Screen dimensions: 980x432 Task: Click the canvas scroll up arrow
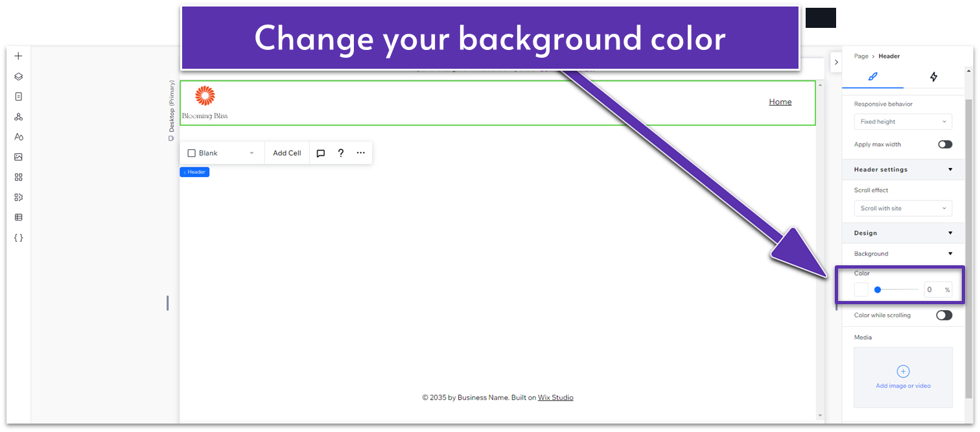[820, 85]
